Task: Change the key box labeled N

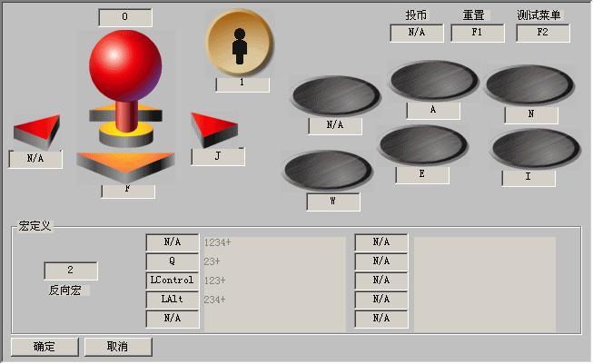Action: pyautogui.click(x=531, y=114)
